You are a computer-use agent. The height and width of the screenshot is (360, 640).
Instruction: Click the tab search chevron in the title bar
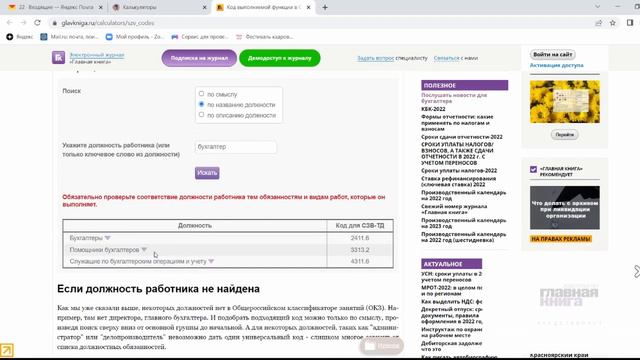(598, 7)
